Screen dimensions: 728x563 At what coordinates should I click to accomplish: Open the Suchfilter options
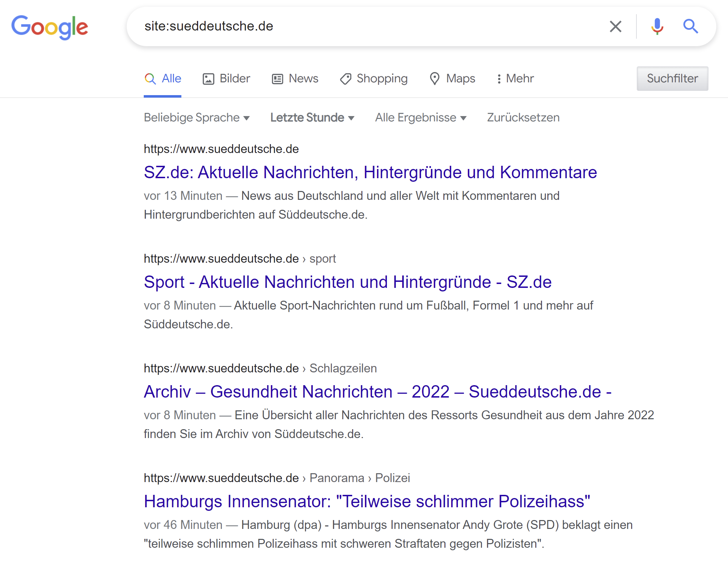coord(672,78)
